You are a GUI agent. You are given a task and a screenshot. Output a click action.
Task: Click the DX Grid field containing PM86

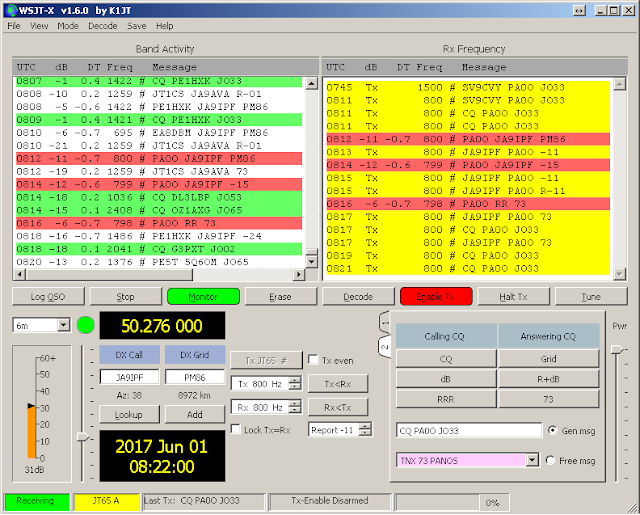click(195, 377)
